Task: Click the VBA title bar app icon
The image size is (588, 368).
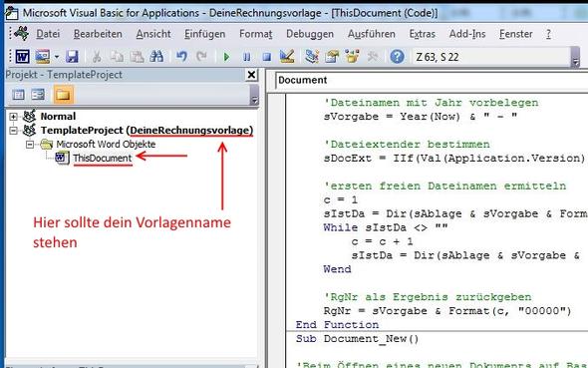Action: [12, 13]
